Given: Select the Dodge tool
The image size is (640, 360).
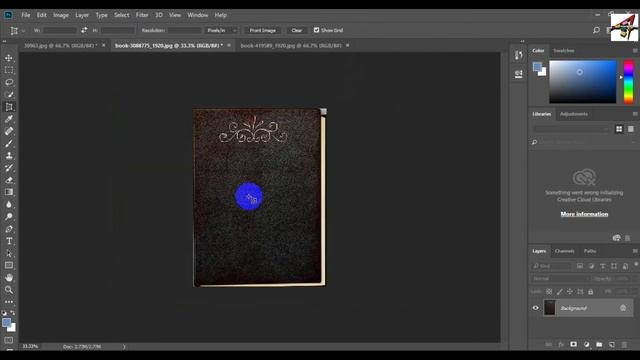Looking at the screenshot, I should pos(9,217).
